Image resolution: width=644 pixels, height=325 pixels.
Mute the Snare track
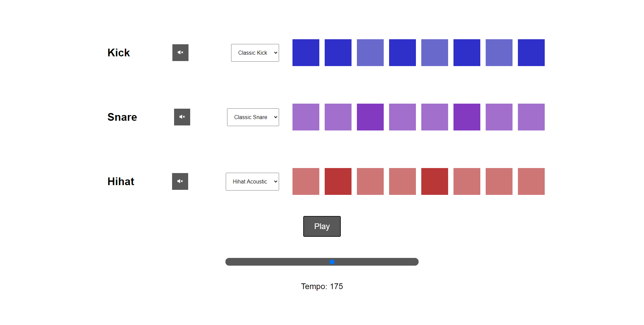182,117
